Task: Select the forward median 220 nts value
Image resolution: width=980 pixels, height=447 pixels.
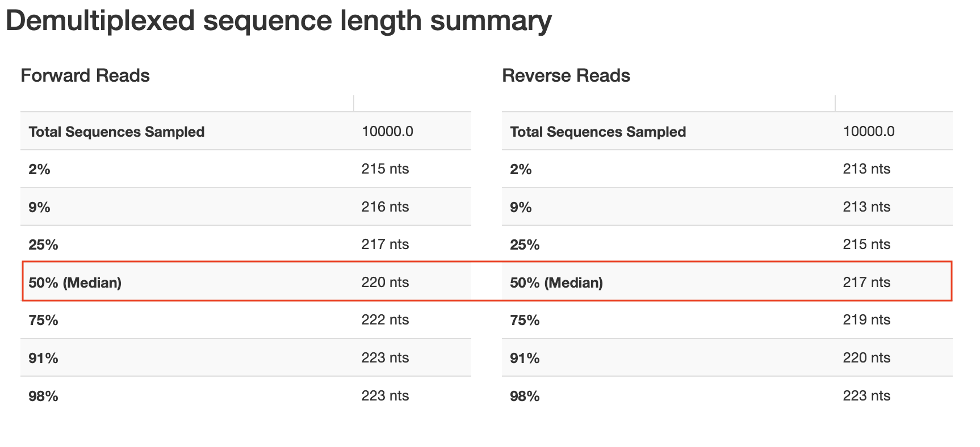Action: 385,282
